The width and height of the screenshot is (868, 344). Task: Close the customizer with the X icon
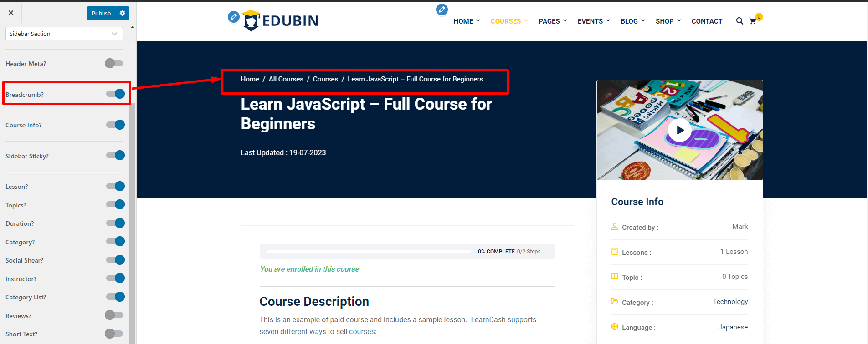point(11,13)
